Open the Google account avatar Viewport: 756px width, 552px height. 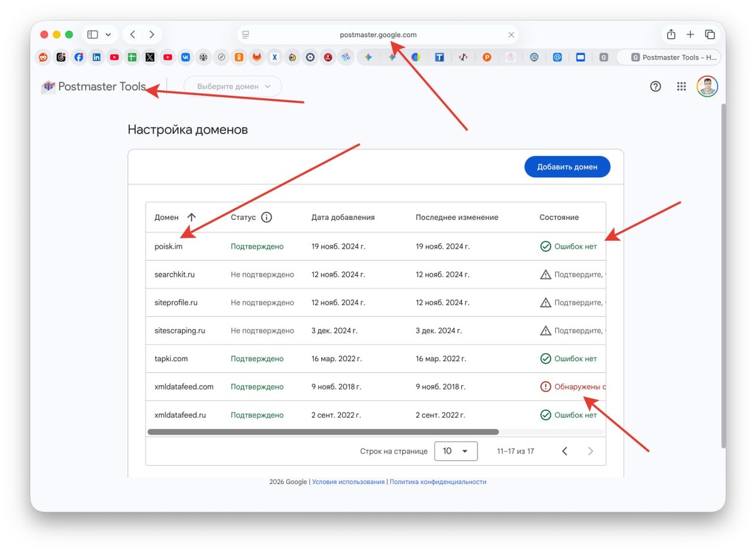point(707,86)
